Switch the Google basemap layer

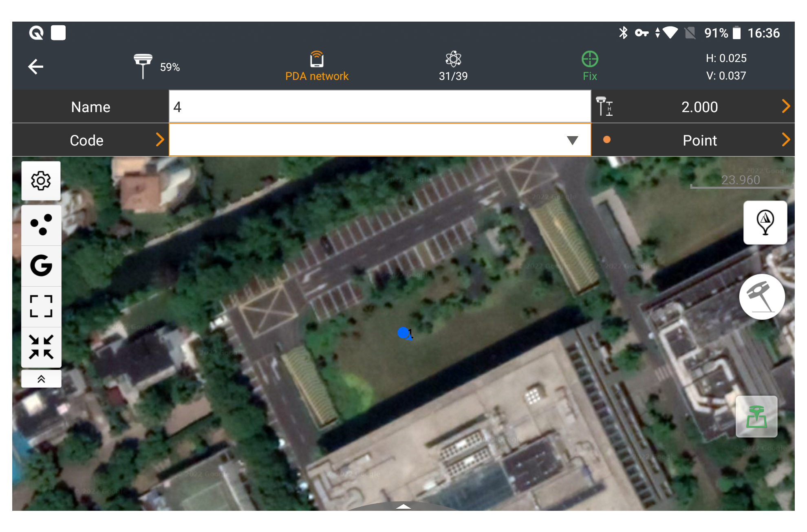[41, 266]
